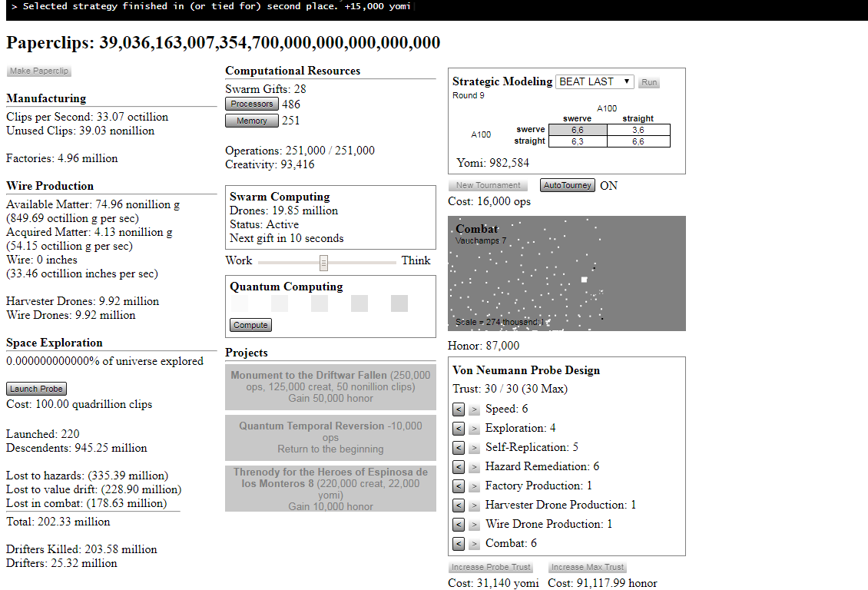Adjust the Work/Think slider handle
This screenshot has height=590, width=868.
pyautogui.click(x=324, y=263)
